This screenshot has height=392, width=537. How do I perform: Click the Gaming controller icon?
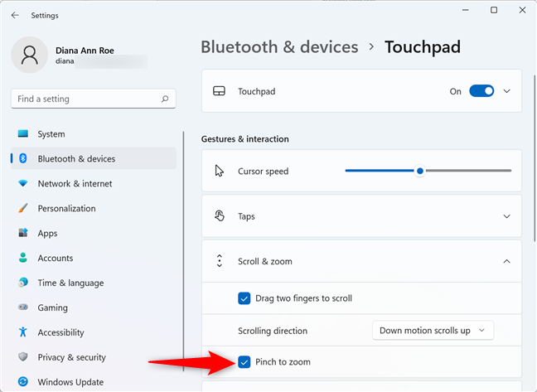(x=23, y=307)
